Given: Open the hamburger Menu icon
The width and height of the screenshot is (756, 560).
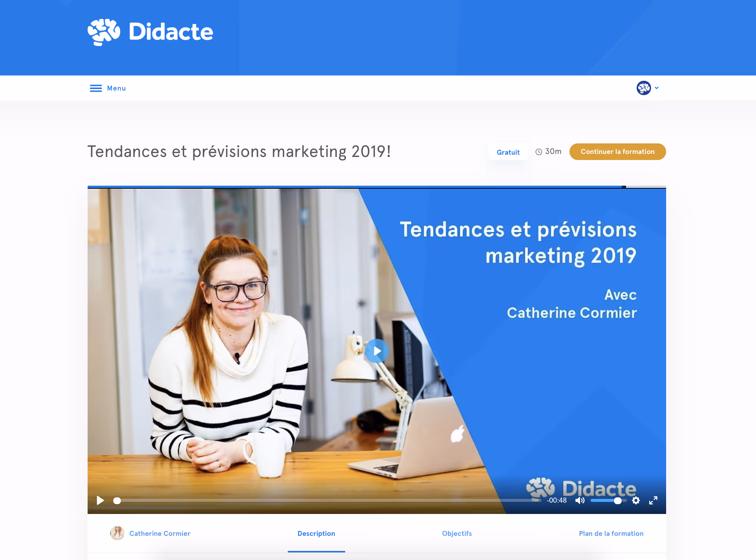Looking at the screenshot, I should [x=96, y=88].
